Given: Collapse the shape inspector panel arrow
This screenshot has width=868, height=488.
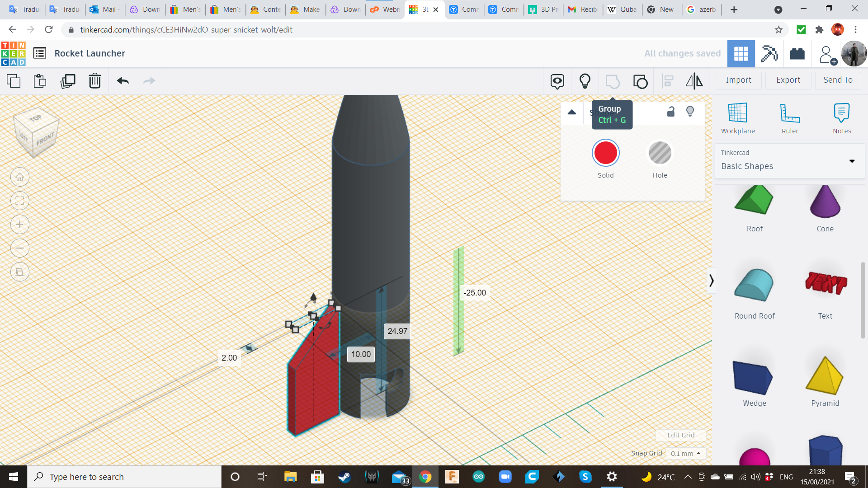Looking at the screenshot, I should click(572, 112).
